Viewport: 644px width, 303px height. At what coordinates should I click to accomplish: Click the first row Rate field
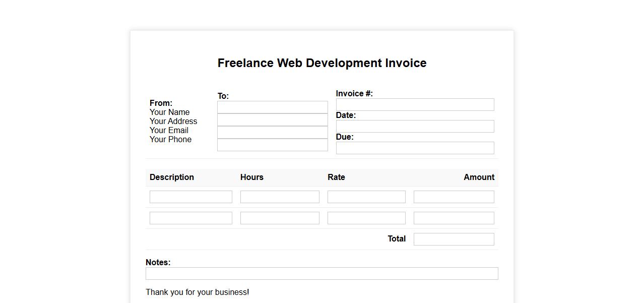click(x=366, y=197)
